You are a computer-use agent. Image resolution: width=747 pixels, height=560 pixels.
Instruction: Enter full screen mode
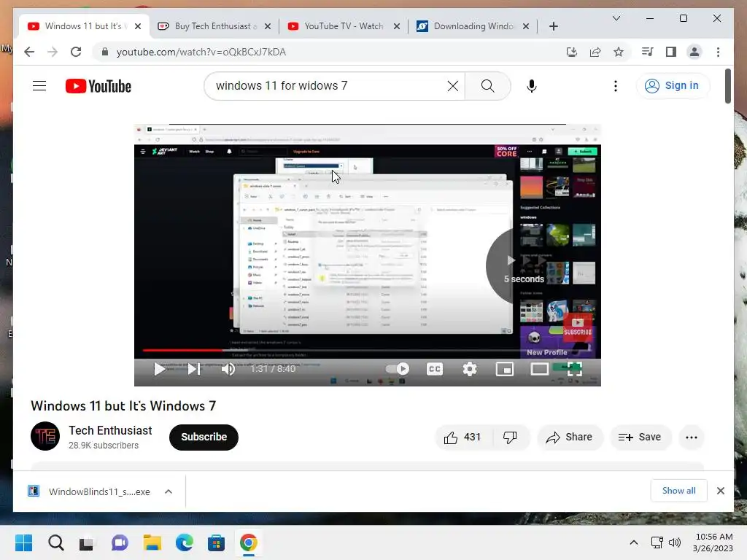[x=575, y=369]
